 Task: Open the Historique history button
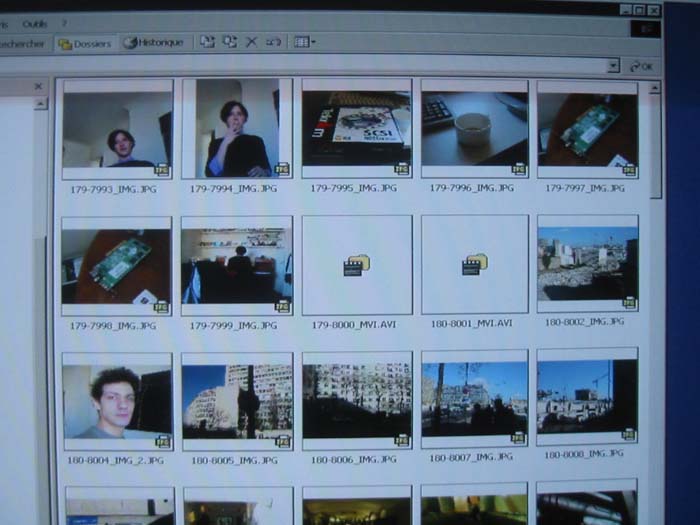click(154, 42)
